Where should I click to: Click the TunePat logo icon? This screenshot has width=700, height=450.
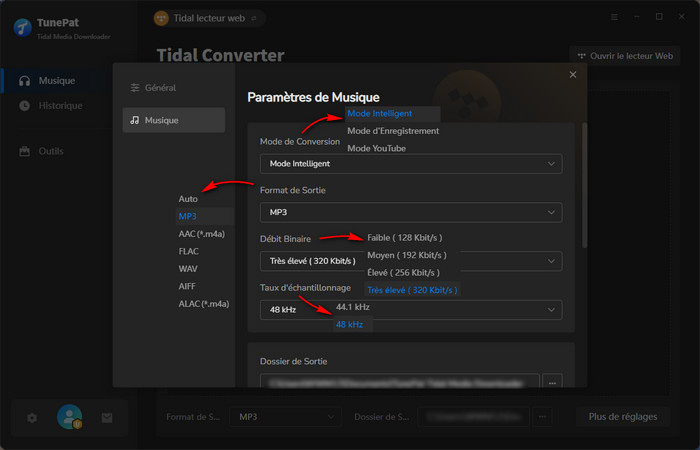22,27
